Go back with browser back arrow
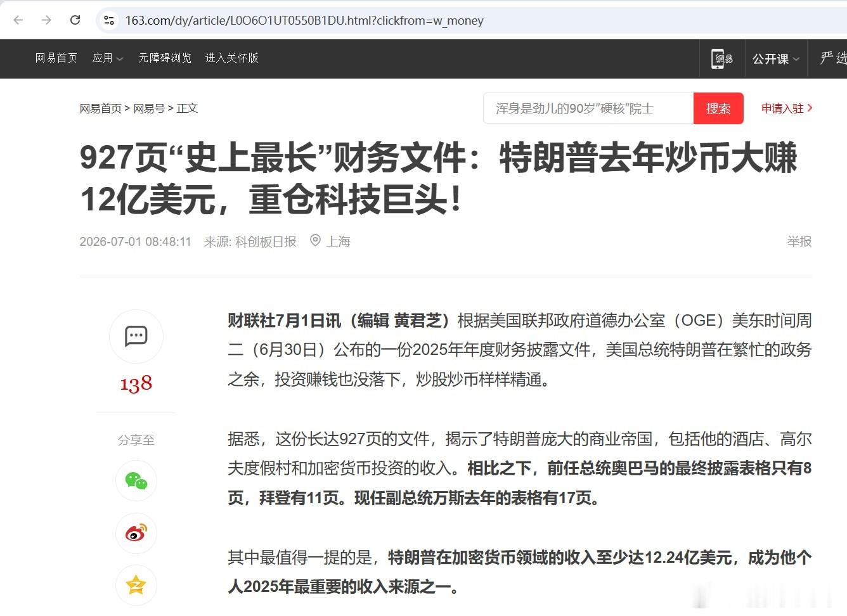The width and height of the screenshot is (847, 616). pyautogui.click(x=18, y=20)
